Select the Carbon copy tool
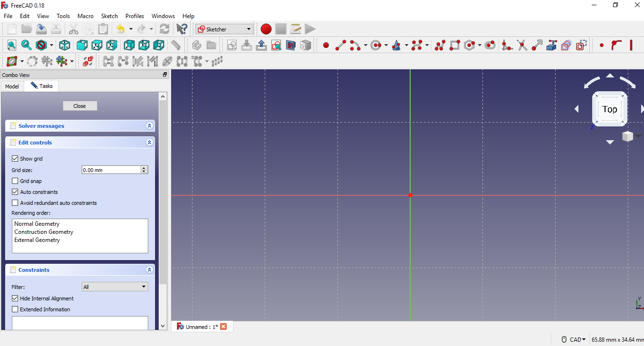This screenshot has height=346, width=644. tap(566, 45)
